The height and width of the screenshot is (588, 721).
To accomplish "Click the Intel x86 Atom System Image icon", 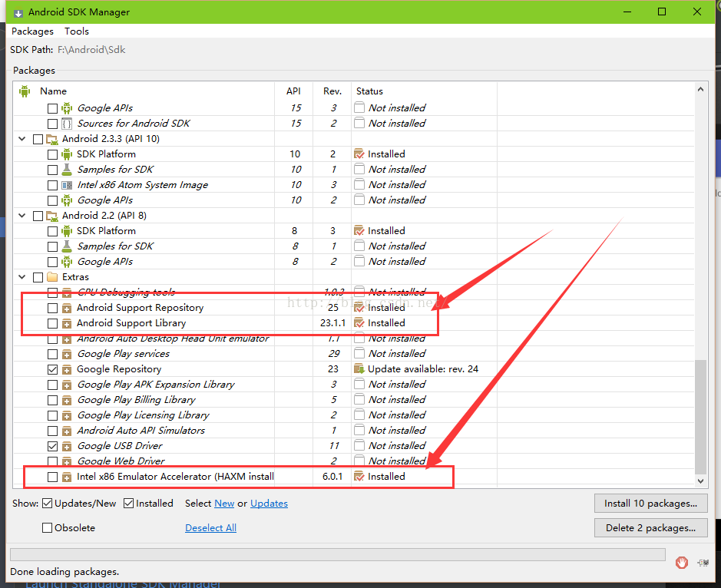I will 67,185.
